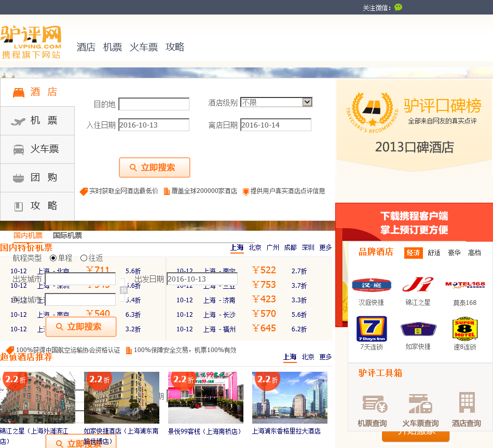Open the 锦江之星 brand logo
Image resolution: width=493 pixels, height=448 pixels.
tap(418, 284)
